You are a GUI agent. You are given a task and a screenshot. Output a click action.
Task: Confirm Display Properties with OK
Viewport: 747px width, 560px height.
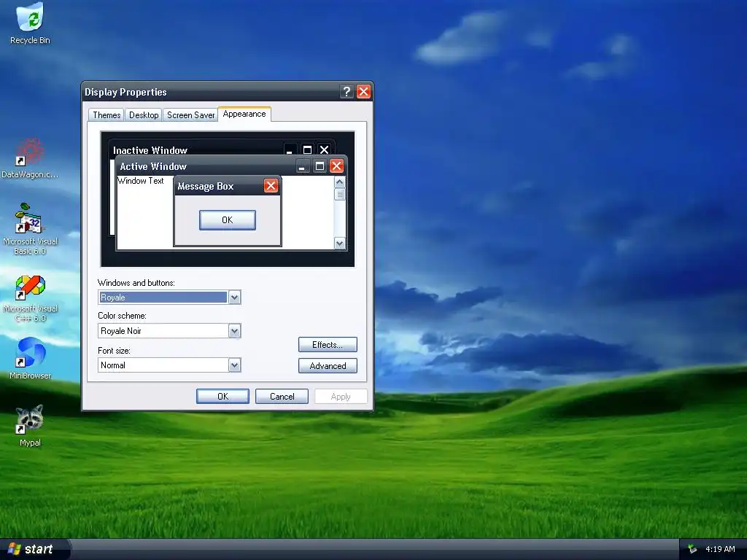tap(222, 396)
